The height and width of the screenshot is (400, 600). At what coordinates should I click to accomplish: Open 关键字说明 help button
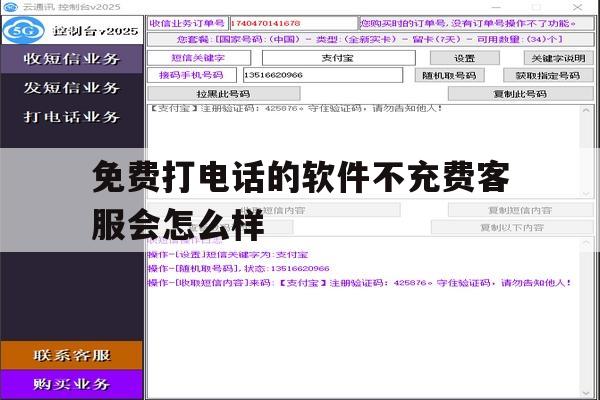point(558,58)
